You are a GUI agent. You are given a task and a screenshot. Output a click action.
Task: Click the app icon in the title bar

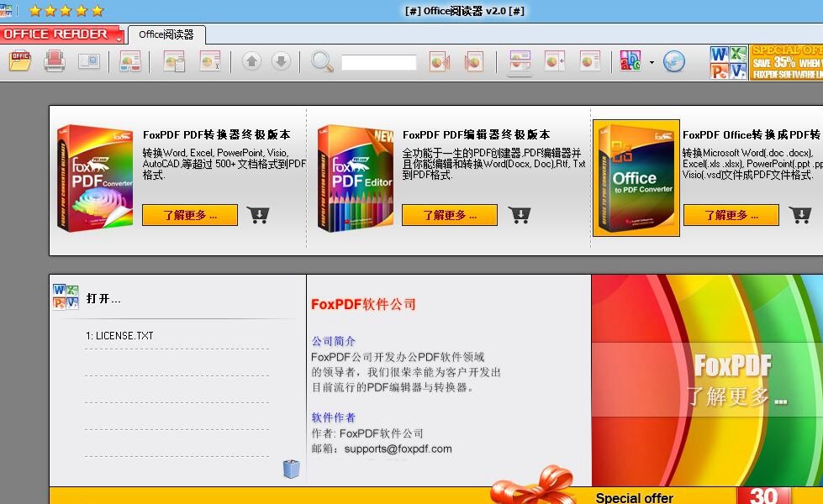click(6, 10)
